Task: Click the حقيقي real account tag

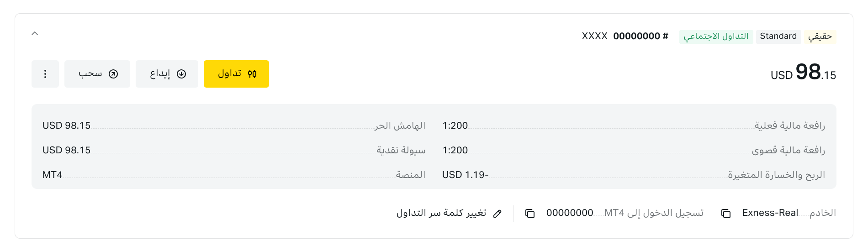Action: point(820,37)
